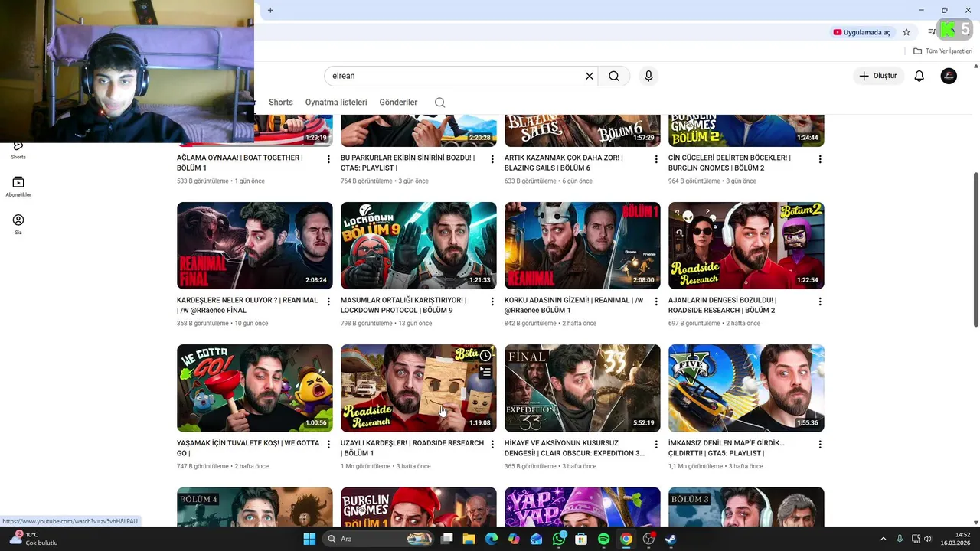980x551 pixels.
Task: Open the Windows Start menu
Action: pos(309,539)
